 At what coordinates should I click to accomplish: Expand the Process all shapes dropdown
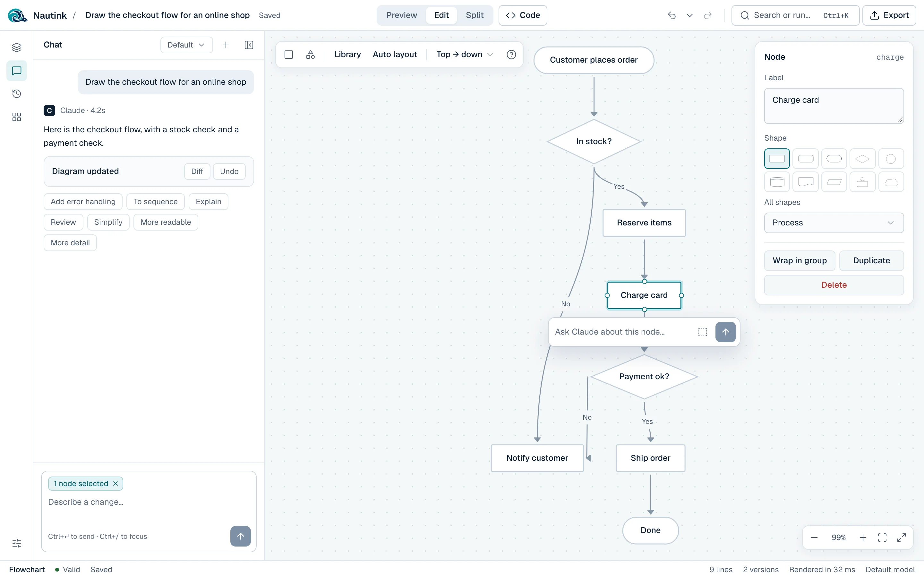[834, 223]
